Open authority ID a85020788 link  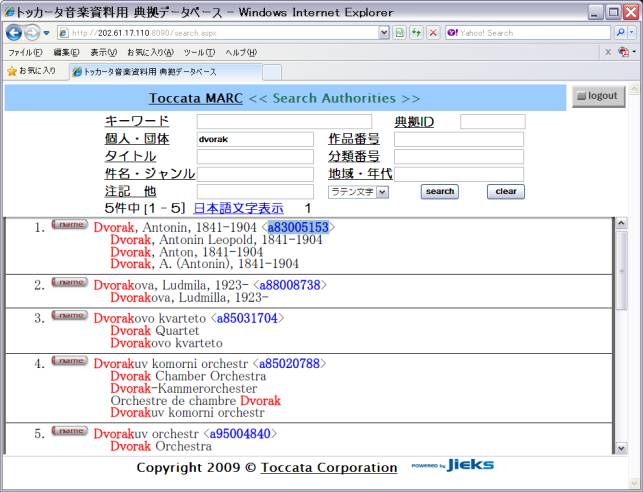coord(289,364)
